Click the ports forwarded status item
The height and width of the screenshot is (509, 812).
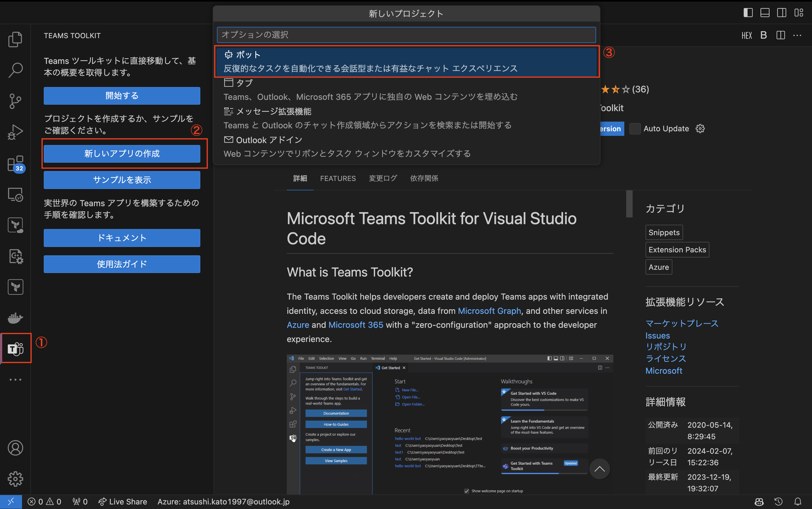(x=80, y=501)
